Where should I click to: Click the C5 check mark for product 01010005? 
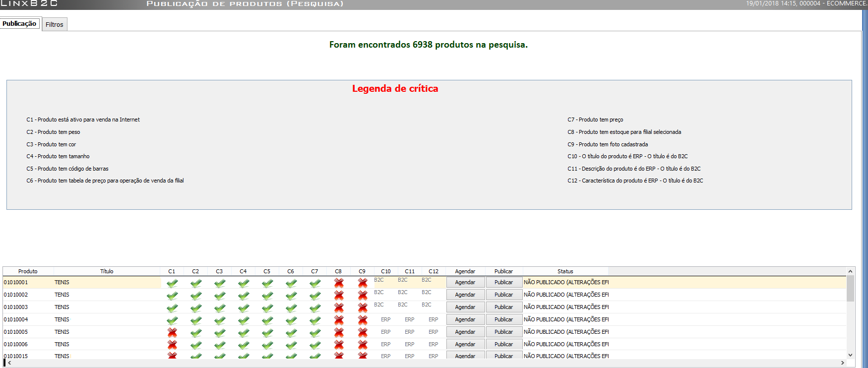click(267, 333)
